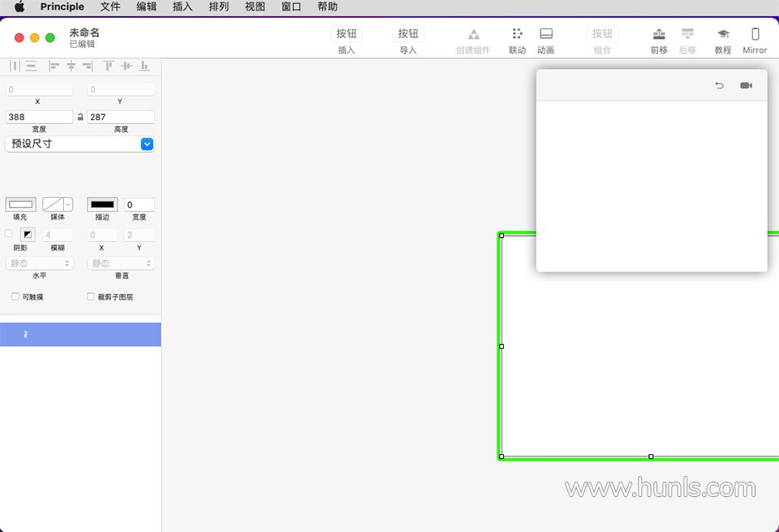The image size is (779, 532).
Task: Open the Principle application menu
Action: pyautogui.click(x=62, y=7)
